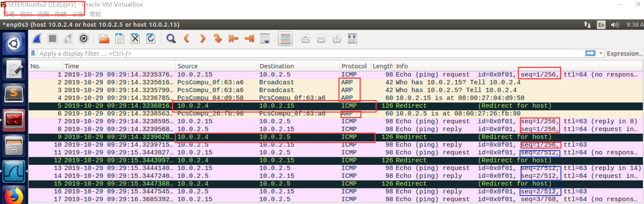644x204 pixels.
Task: Open the 帮助 menu in VirtualBox
Action: coord(95,14)
